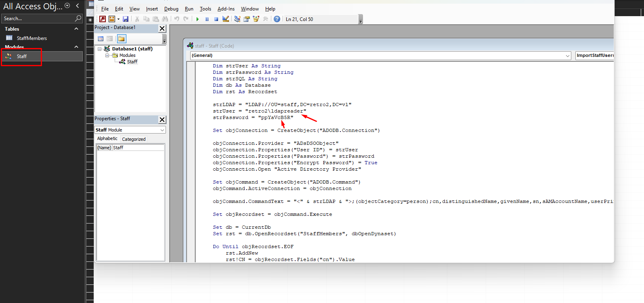Click the new record asterisk row selector
Viewport: 644px width, 303px height.
tap(90, 19)
